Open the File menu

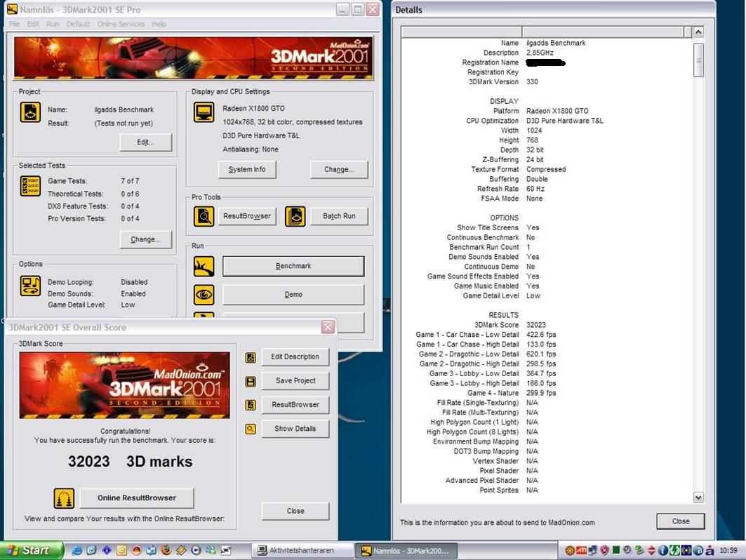click(14, 25)
